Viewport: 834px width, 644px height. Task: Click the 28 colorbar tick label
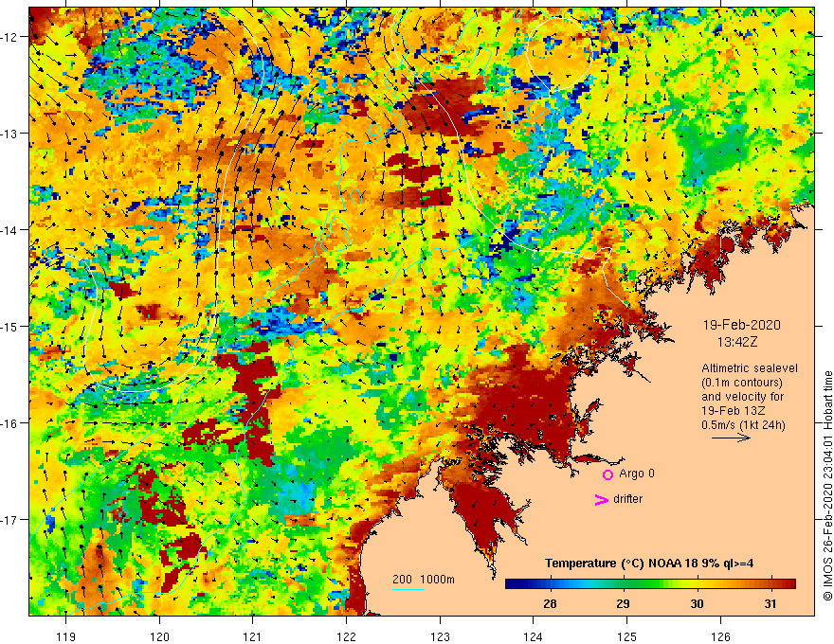[x=550, y=603]
